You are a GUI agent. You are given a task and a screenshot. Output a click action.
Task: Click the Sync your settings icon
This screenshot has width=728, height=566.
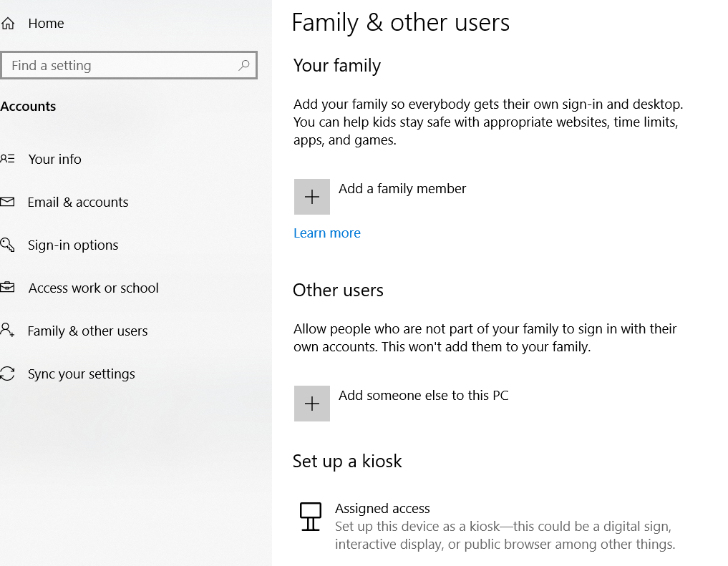tap(8, 374)
